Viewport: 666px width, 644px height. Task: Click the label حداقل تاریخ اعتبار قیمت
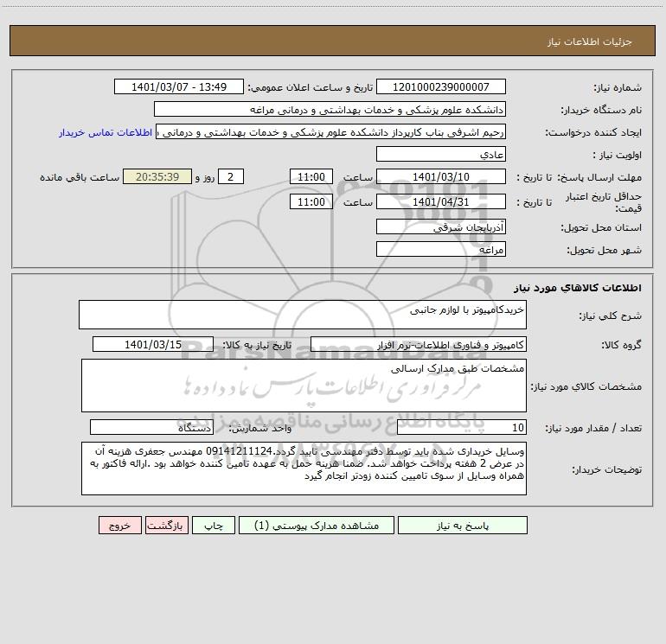pyautogui.click(x=604, y=202)
